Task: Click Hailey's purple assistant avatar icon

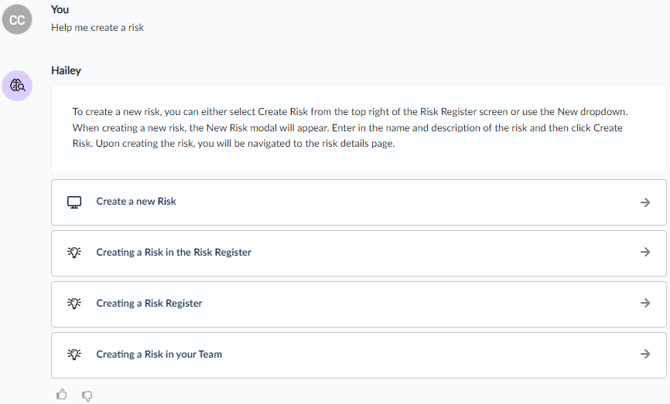Action: click(17, 86)
